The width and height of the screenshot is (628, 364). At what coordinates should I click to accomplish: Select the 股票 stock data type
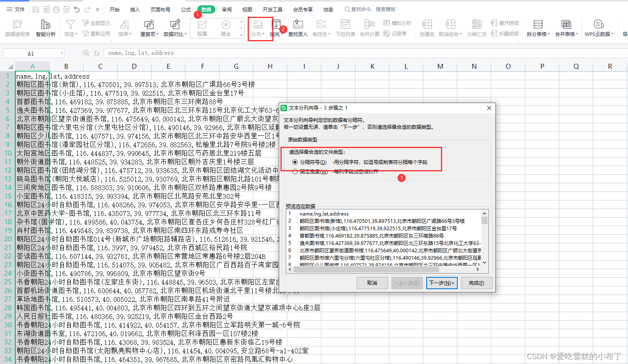[202, 29]
